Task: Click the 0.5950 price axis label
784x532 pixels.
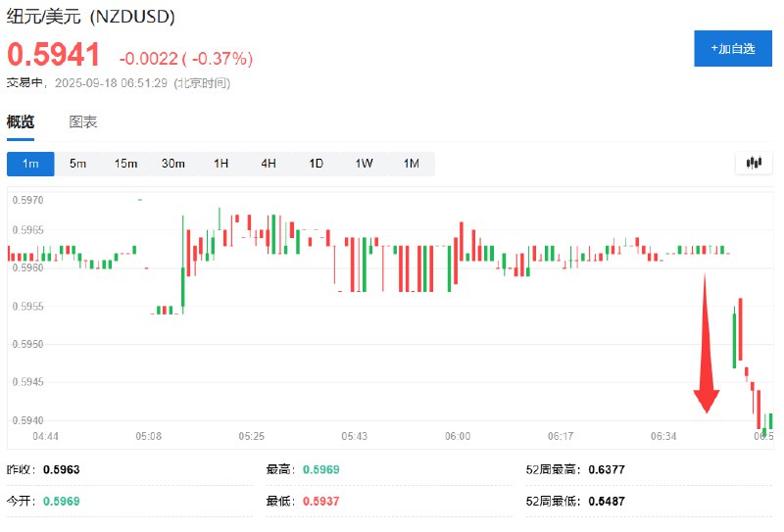Action: 28,345
